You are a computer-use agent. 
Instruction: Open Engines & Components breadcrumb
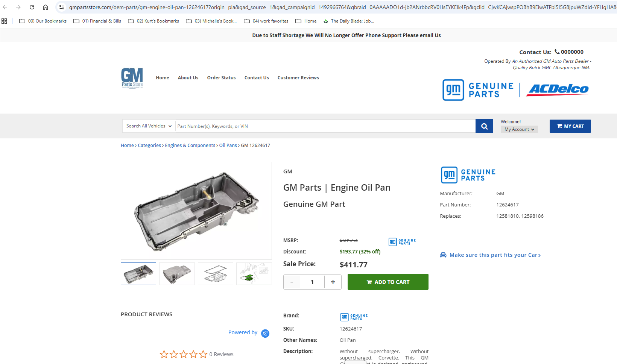[x=190, y=146]
